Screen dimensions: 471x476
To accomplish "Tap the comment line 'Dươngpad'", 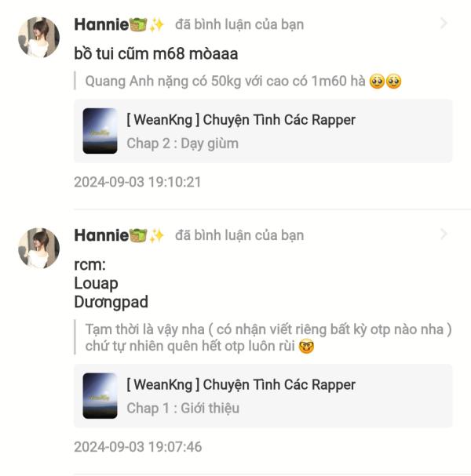I will point(111,302).
